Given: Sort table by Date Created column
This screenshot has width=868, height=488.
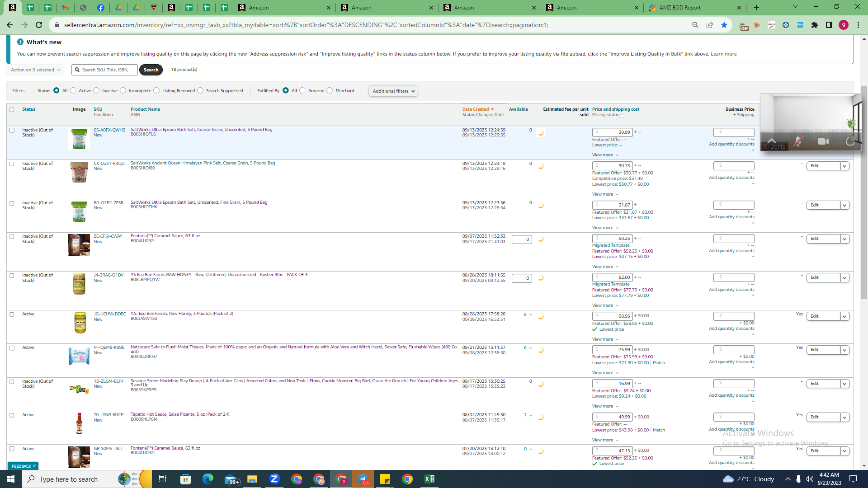Looking at the screenshot, I should pyautogui.click(x=478, y=109).
